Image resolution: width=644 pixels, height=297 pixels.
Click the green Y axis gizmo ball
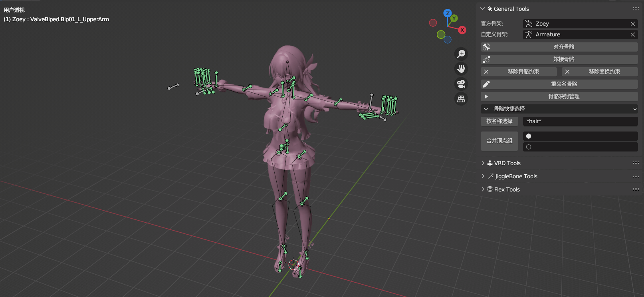pyautogui.click(x=454, y=18)
